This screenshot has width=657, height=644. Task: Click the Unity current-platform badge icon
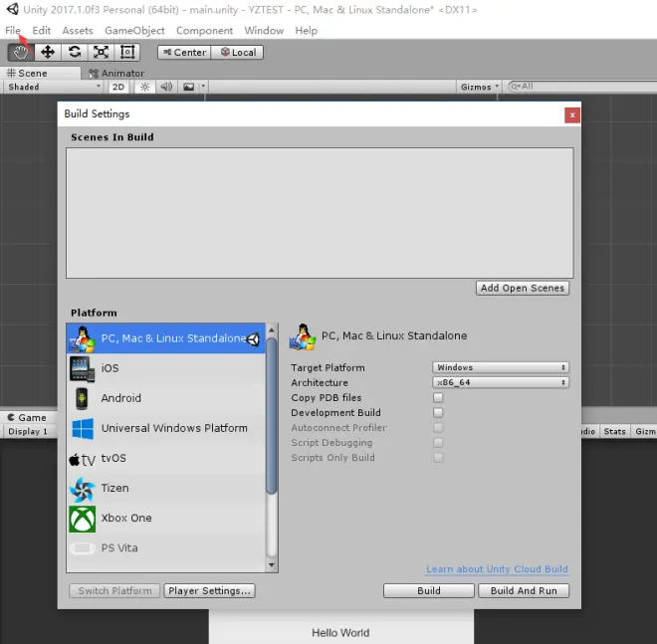pos(253,339)
